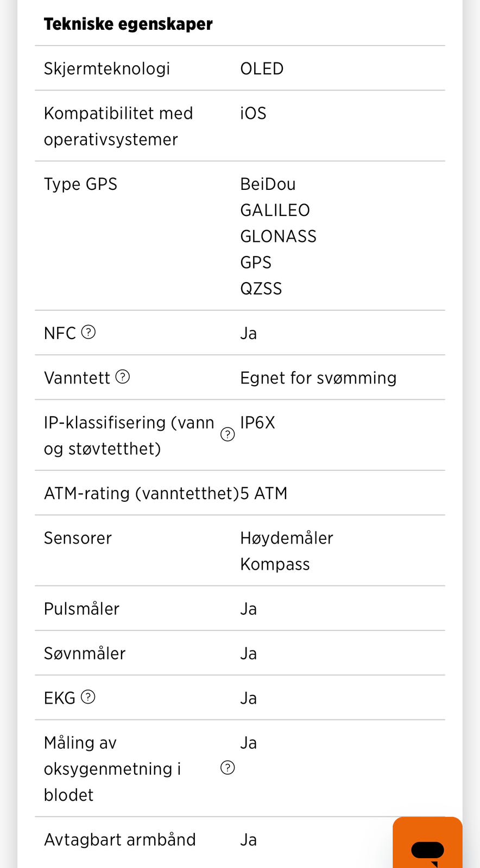The width and height of the screenshot is (480, 868).
Task: Select the GALILEO GPS entry
Action: tap(275, 209)
